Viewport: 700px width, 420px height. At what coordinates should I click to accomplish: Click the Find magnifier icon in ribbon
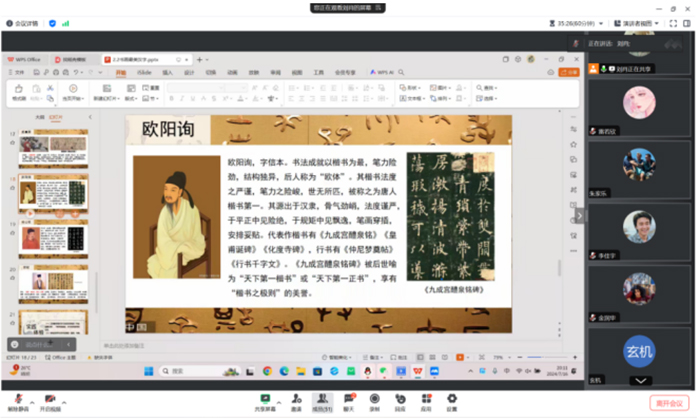[x=479, y=88]
